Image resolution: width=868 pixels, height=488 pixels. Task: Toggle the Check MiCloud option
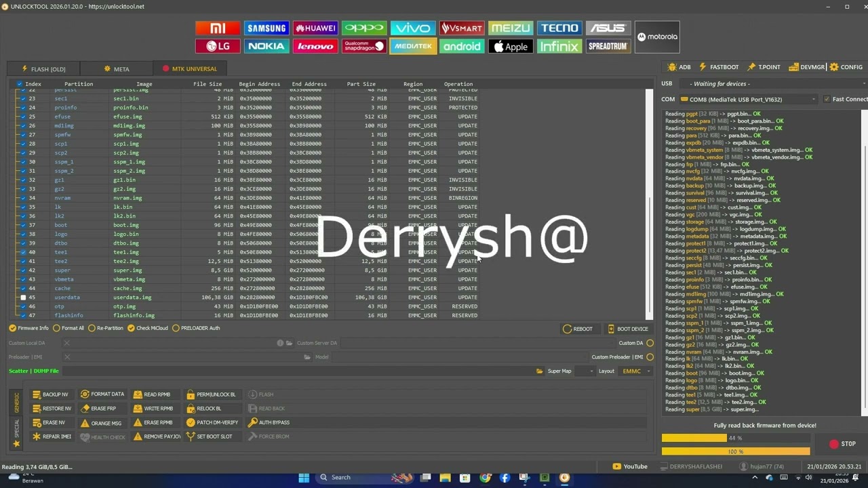[148, 328]
